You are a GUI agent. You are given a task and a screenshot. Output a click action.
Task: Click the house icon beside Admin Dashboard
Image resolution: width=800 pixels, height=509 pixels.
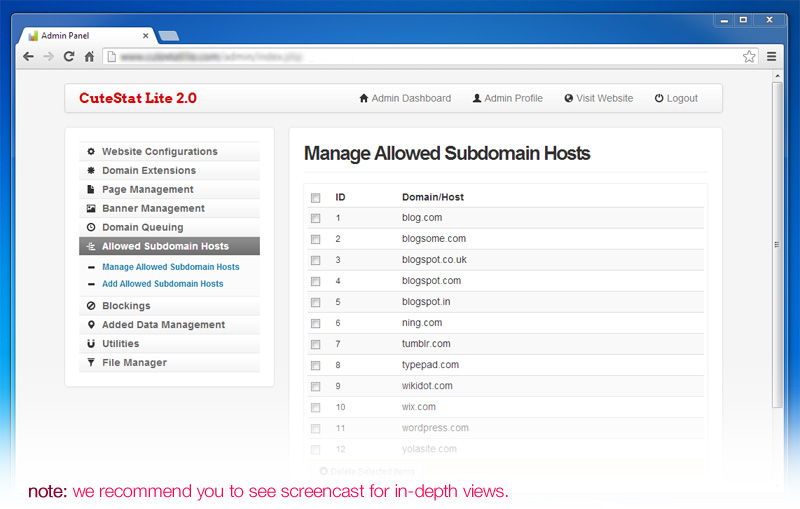364,98
